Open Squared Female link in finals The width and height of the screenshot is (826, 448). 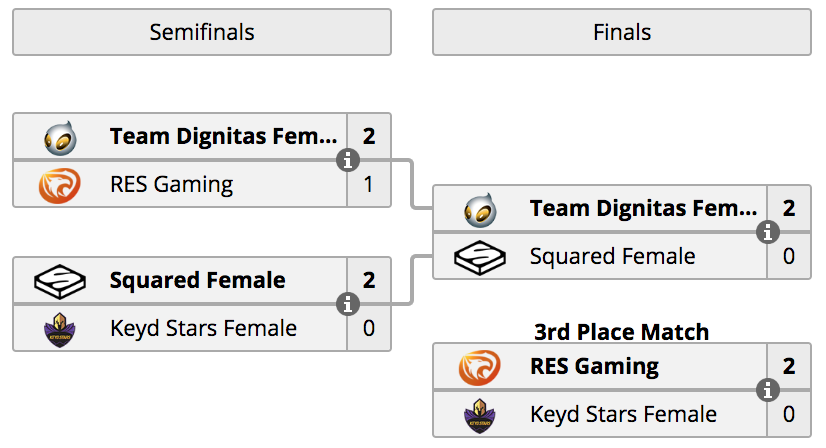pos(612,257)
